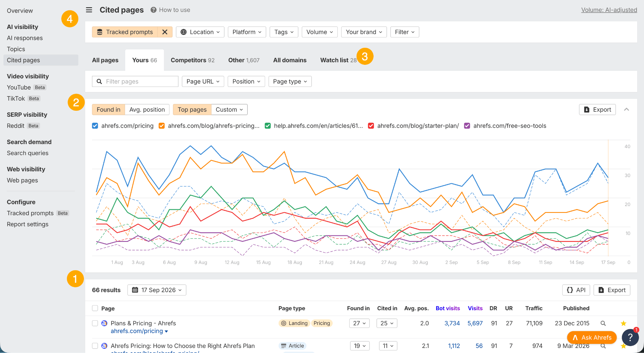The width and height of the screenshot is (644, 353).
Task: Open Search queries in sidebar
Action: 28,153
